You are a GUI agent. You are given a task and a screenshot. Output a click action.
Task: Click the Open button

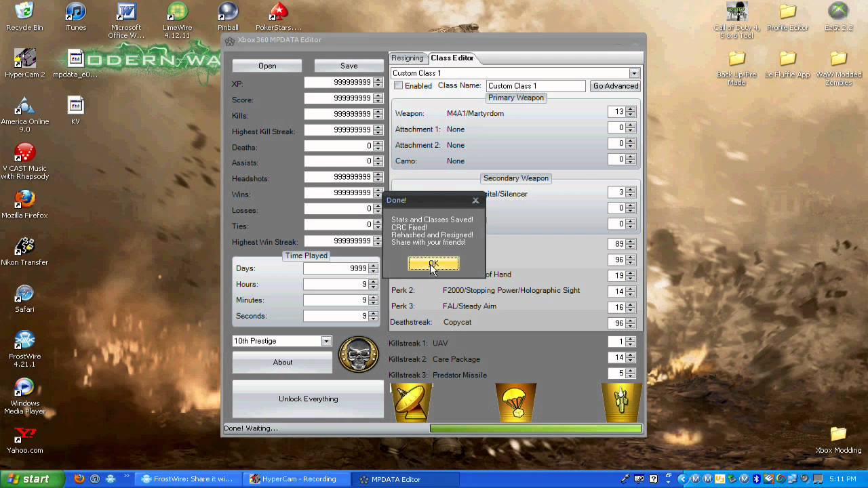(267, 66)
